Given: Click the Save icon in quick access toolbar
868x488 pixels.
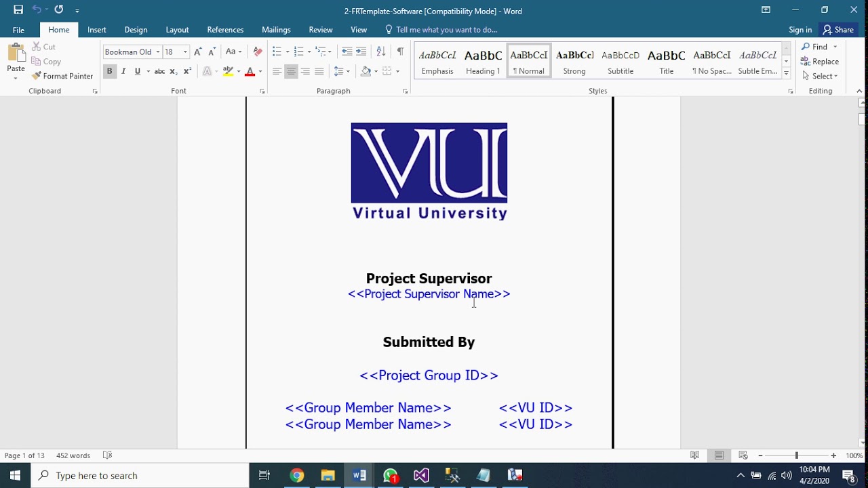Looking at the screenshot, I should (18, 10).
